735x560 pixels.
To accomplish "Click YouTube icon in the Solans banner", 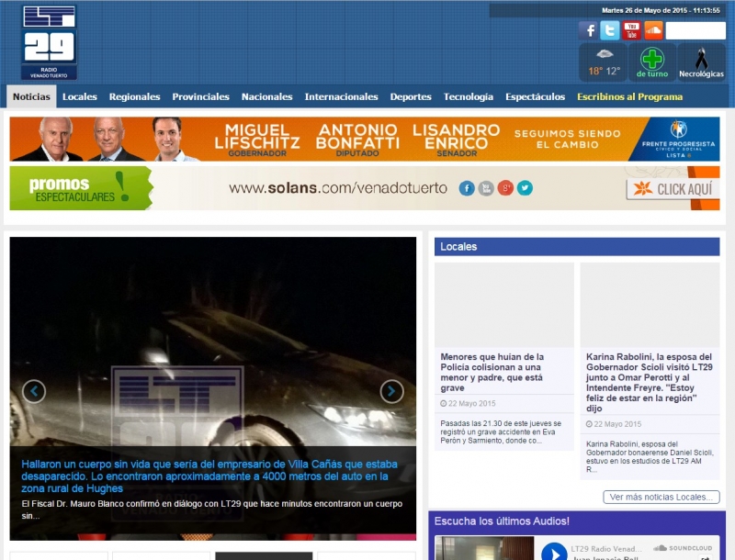I will coord(486,188).
